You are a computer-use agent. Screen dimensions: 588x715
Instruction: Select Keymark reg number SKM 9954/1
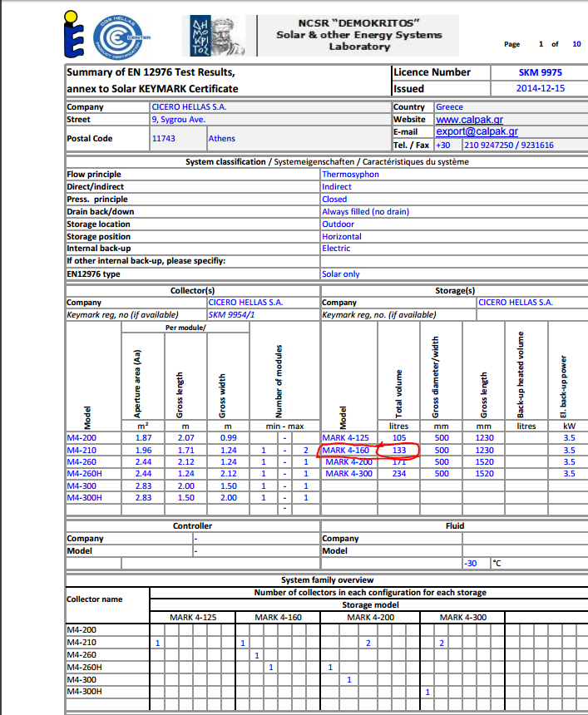pyautogui.click(x=231, y=314)
